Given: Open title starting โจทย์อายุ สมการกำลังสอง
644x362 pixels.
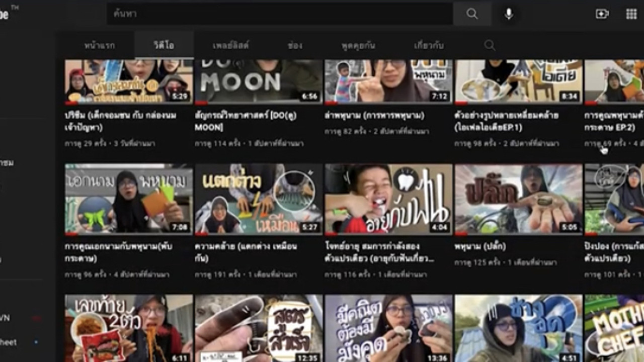Looking at the screenshot, I should [380, 252].
